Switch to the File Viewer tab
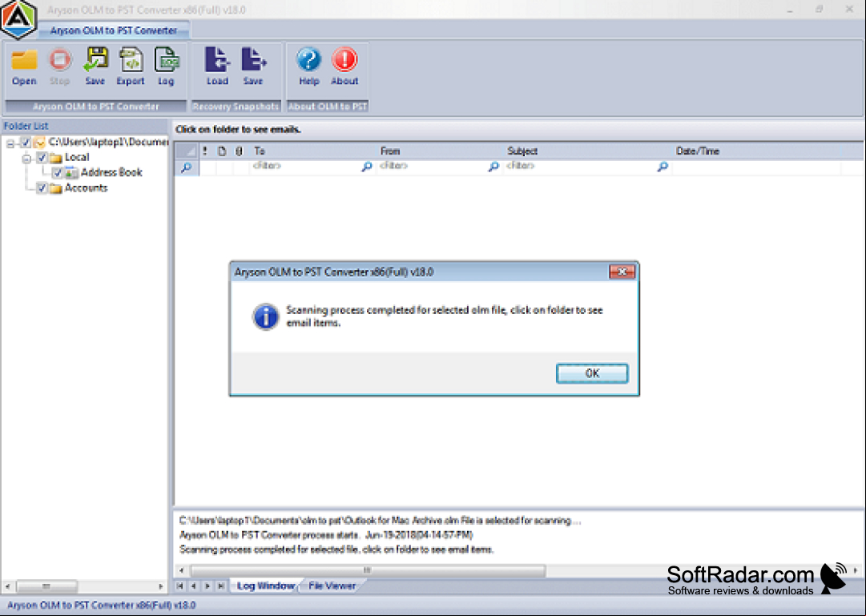Viewport: 866px width, 616px height. click(x=332, y=586)
